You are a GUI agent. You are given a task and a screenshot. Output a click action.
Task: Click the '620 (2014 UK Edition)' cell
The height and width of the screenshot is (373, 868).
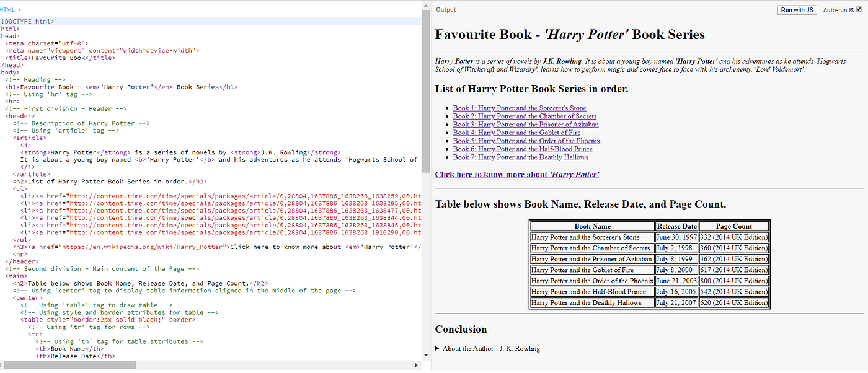tap(734, 302)
